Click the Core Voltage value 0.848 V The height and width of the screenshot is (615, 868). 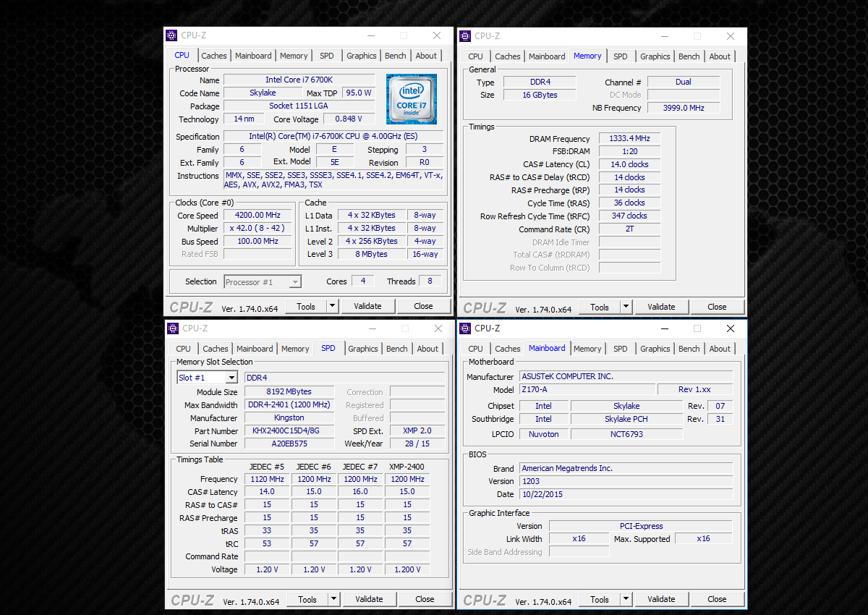[349, 119]
